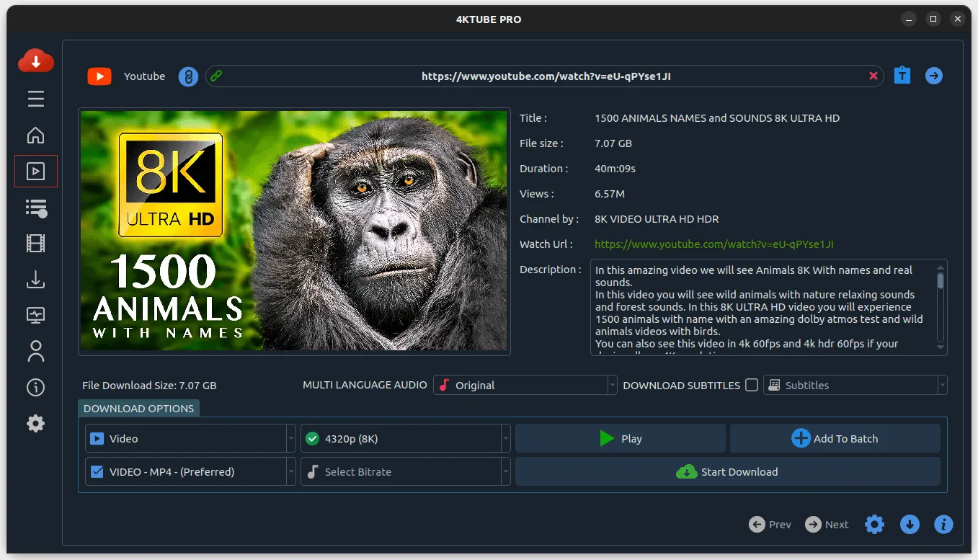This screenshot has height=560, width=978.
Task: Open settings gear in the sidebar
Action: tap(36, 423)
